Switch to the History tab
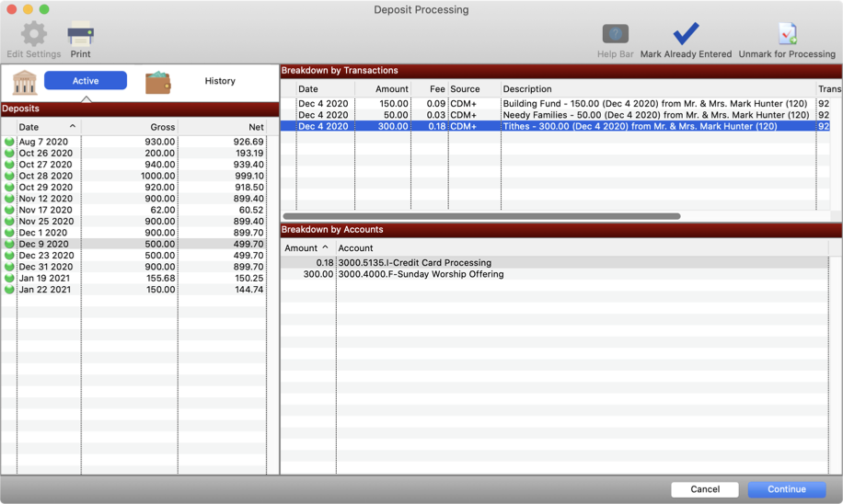The width and height of the screenshot is (843, 504). point(220,81)
